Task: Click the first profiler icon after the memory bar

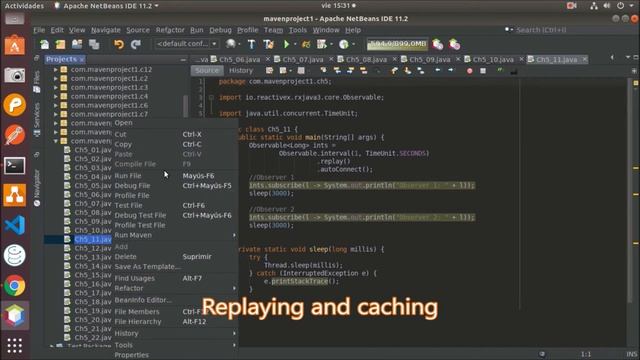Action: (x=438, y=44)
